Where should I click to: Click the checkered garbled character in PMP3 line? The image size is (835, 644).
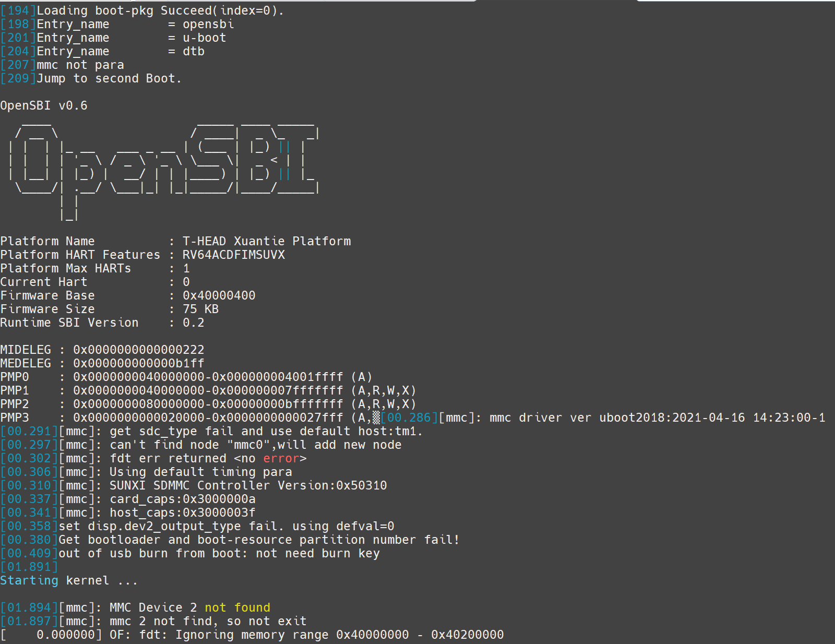[x=376, y=418]
